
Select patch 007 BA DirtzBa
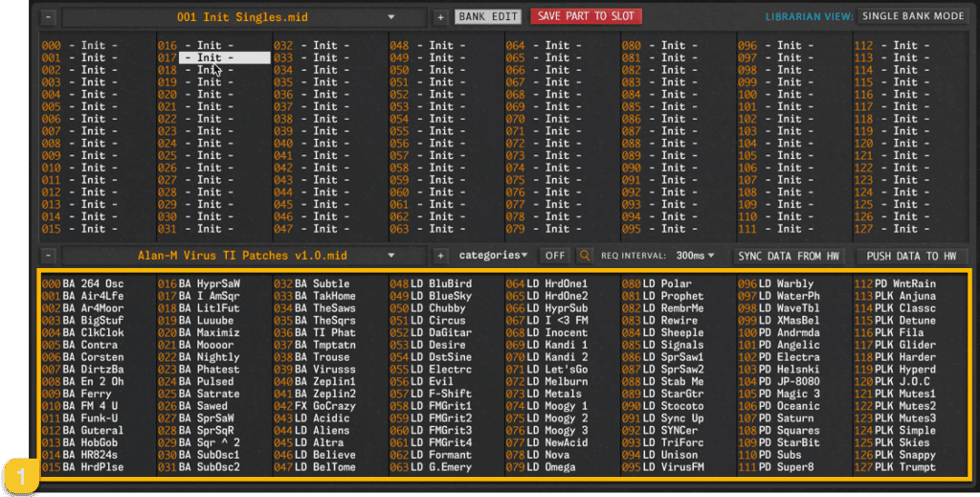pyautogui.click(x=82, y=370)
